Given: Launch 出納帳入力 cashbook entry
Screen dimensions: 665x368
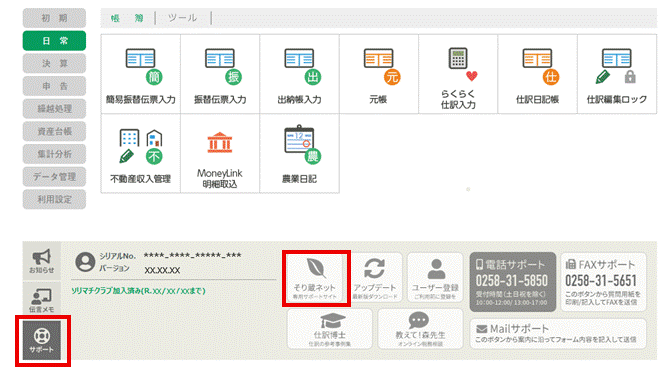Looking at the screenshot, I should [x=299, y=74].
